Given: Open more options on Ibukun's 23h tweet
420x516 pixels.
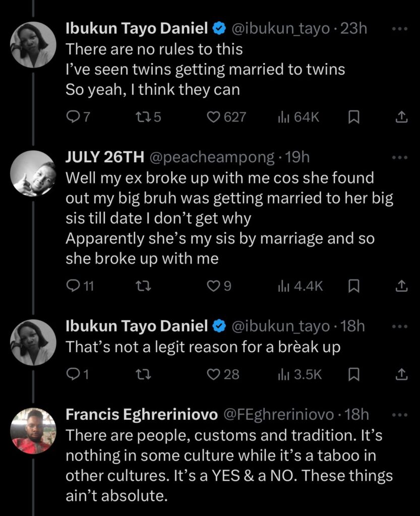Looking at the screenshot, I should (399, 29).
